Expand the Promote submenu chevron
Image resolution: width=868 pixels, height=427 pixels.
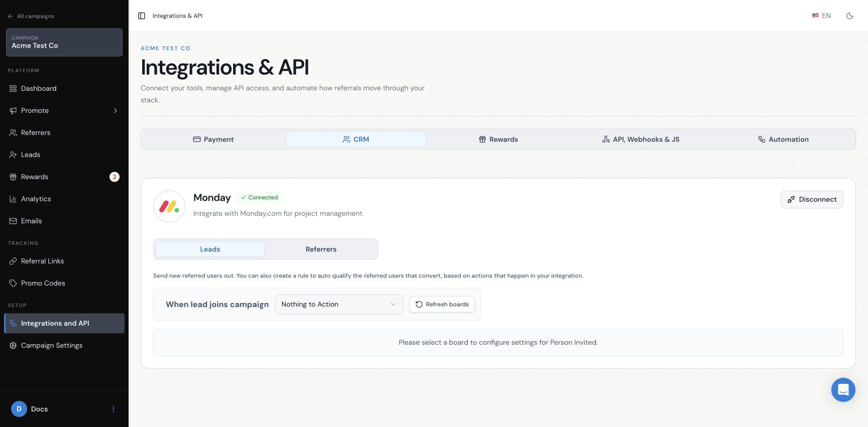[x=116, y=110]
